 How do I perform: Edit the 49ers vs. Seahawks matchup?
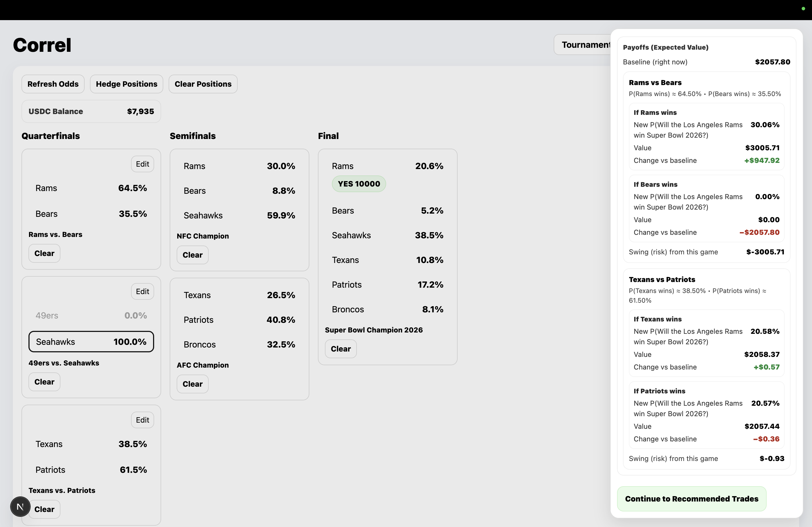[142, 292]
